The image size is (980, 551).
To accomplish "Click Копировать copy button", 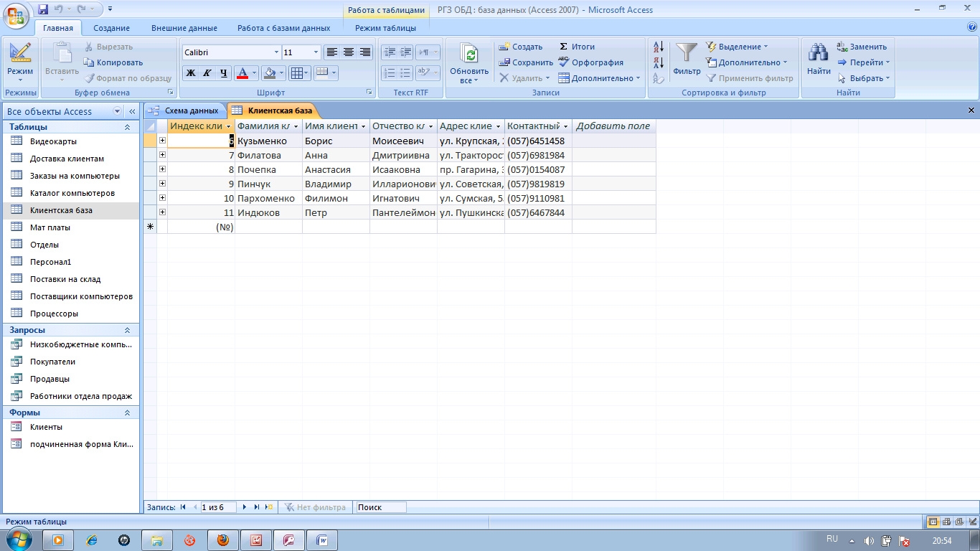I will [114, 62].
